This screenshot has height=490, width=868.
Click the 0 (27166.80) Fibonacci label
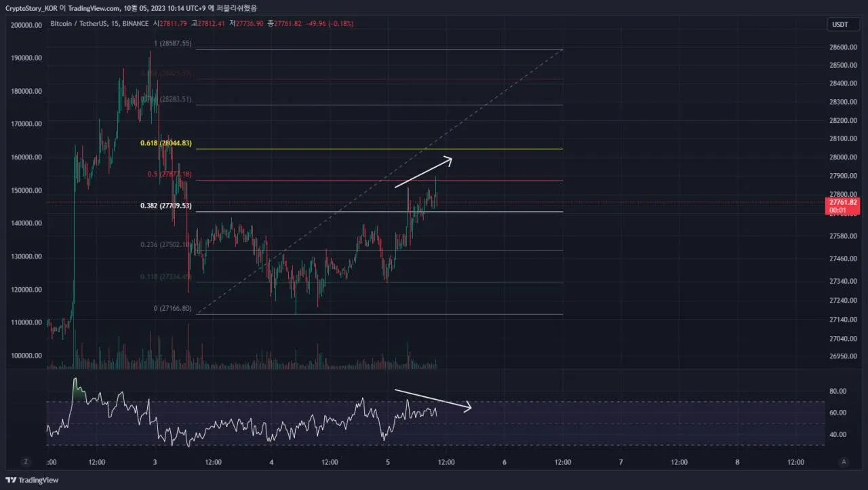point(172,308)
